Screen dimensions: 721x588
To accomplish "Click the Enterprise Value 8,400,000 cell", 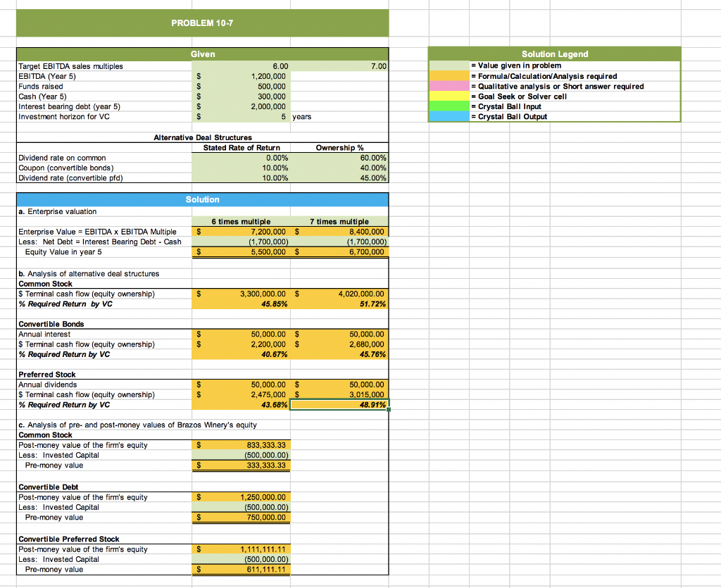I will click(x=338, y=231).
